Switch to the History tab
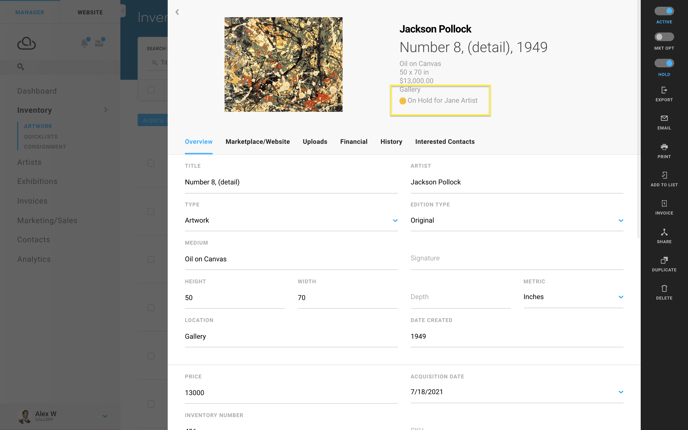 point(391,142)
